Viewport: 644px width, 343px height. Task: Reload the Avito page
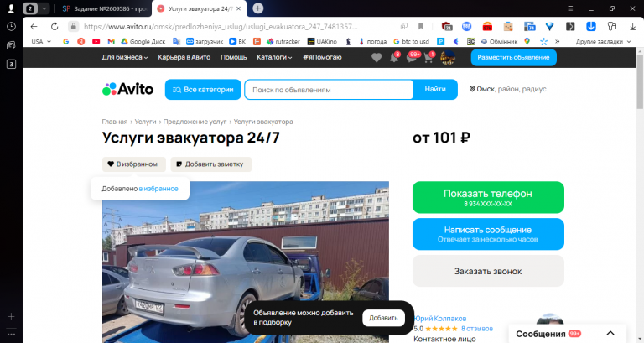click(55, 26)
